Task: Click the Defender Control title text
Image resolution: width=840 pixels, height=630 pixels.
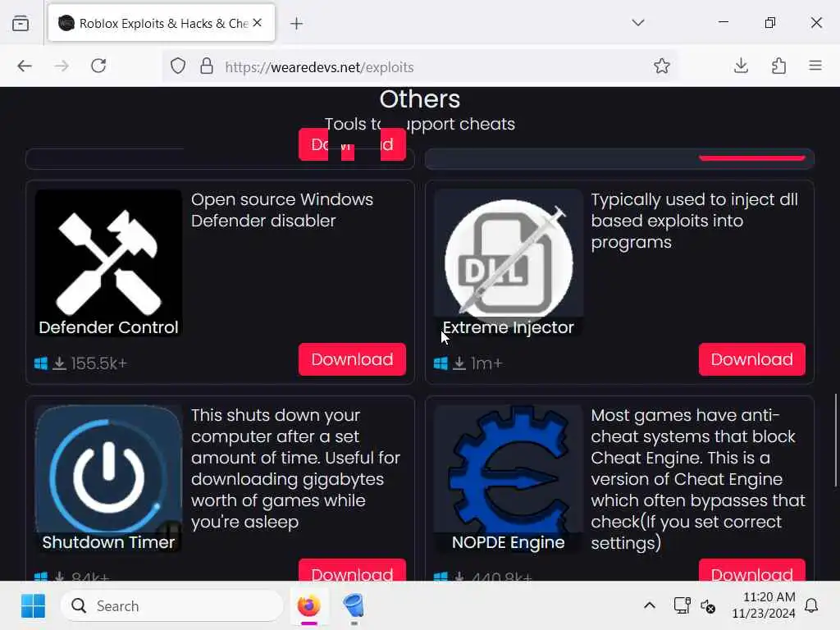Action: (x=108, y=327)
